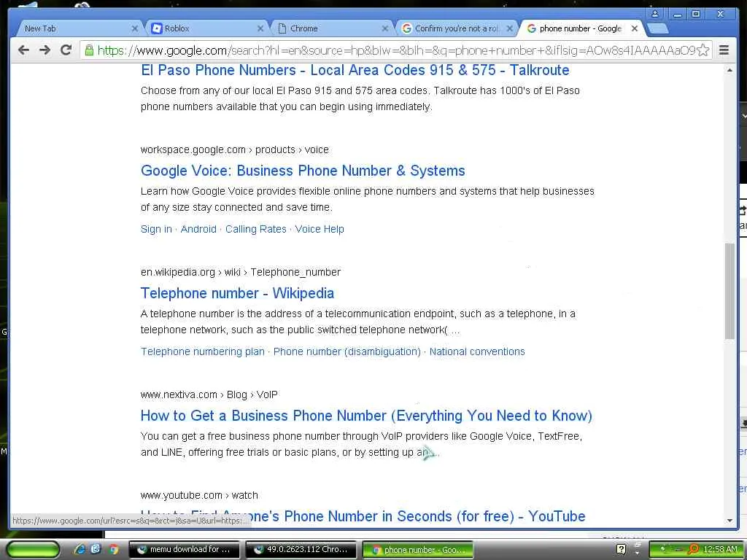This screenshot has width=747, height=560.
Task: Click the orange magnifier system tray icon
Action: [x=693, y=550]
